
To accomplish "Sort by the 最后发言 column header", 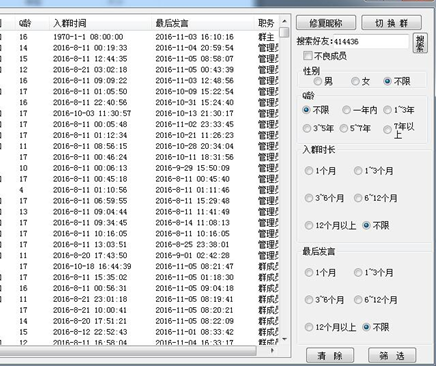I will [x=203, y=23].
